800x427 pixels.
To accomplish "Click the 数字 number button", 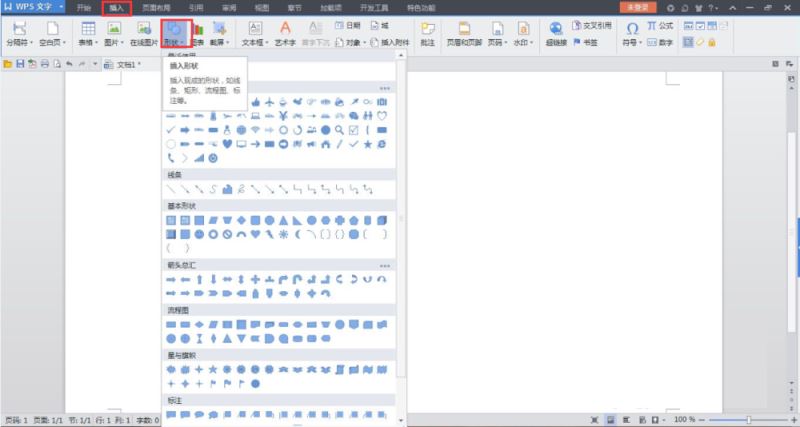I will (660, 42).
